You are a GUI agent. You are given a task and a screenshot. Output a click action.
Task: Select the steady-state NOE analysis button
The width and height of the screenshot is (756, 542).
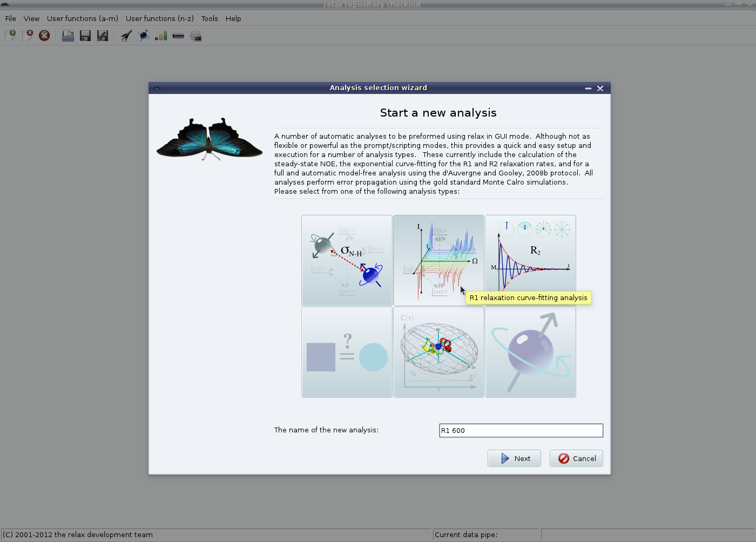coord(347,260)
